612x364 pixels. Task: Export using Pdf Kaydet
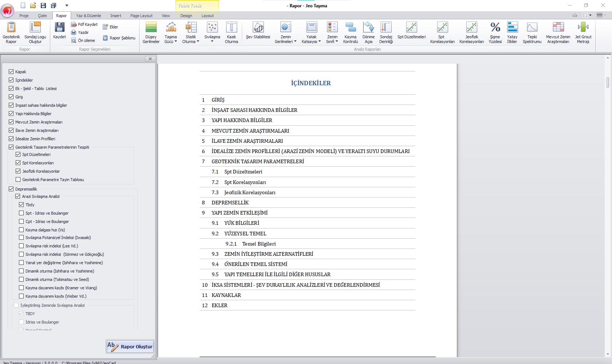click(x=85, y=24)
